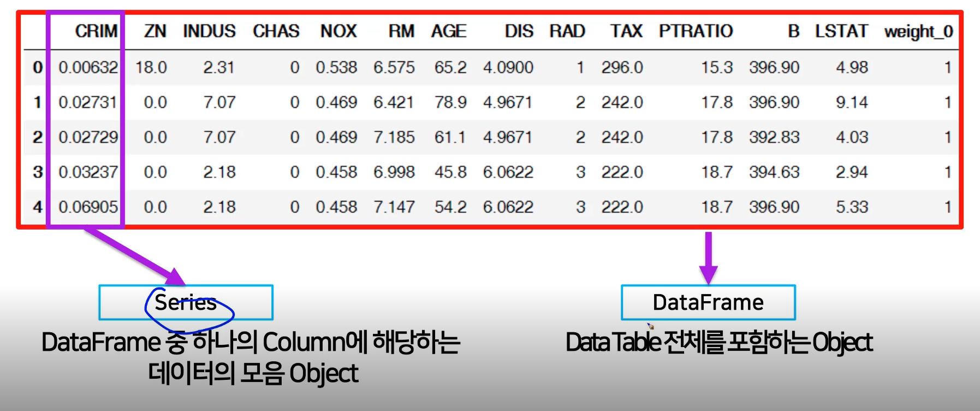Click the TAX value 296.0
Screen dimensions: 980x411
pos(622,67)
